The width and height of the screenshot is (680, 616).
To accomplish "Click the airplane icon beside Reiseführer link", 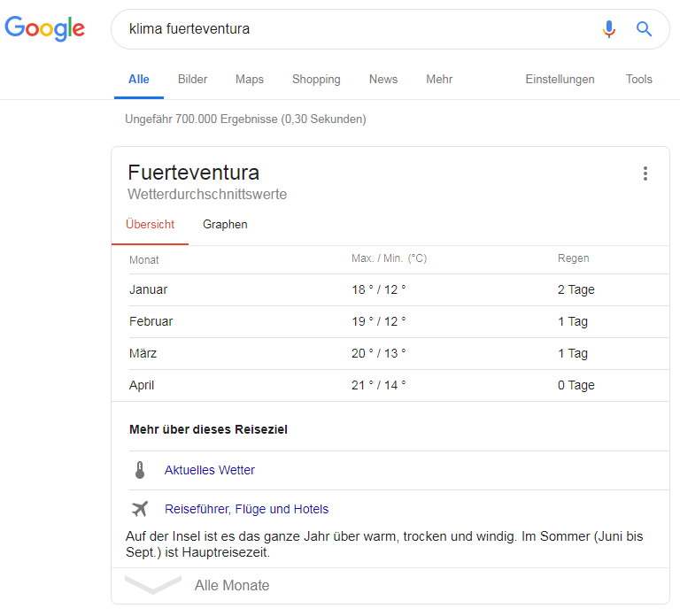I will point(140,509).
